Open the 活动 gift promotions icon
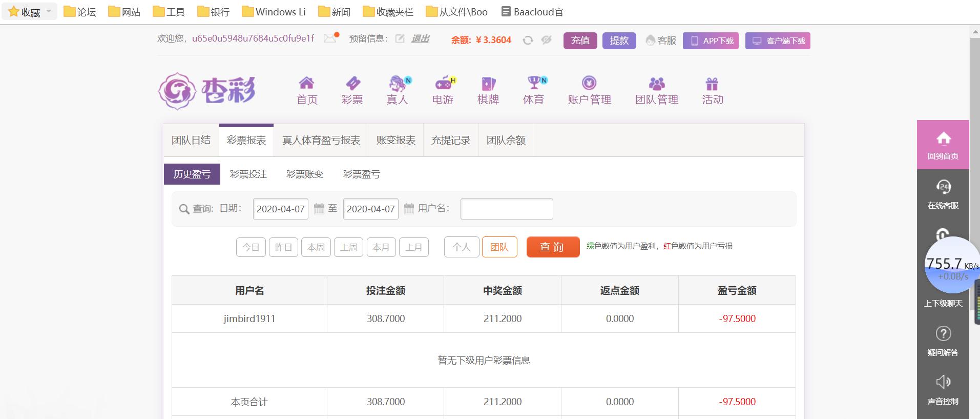The width and height of the screenshot is (980, 419). point(712,84)
